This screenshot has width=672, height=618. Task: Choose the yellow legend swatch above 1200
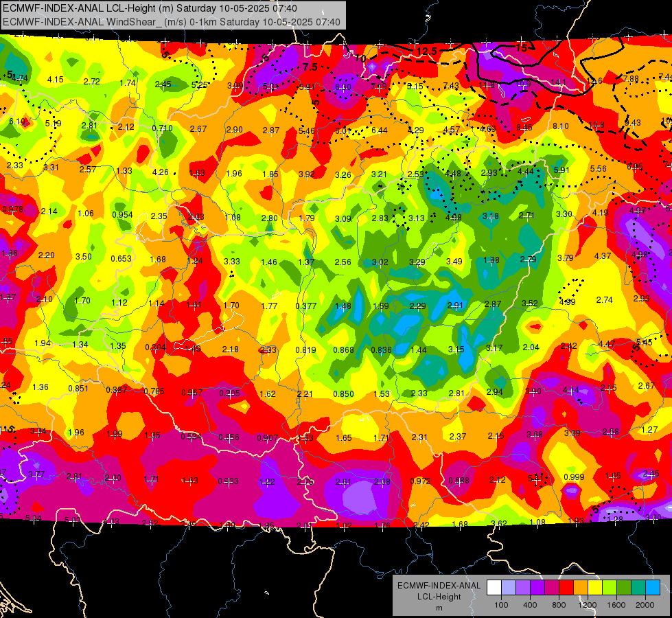[x=595, y=588]
